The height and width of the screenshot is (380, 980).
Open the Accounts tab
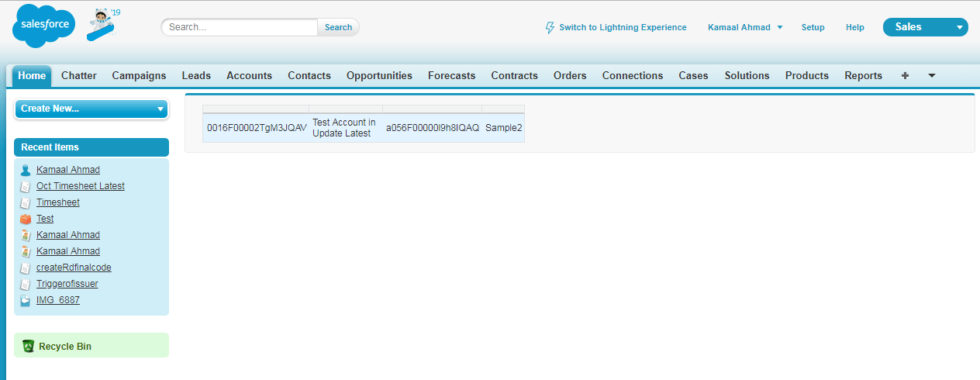(249, 75)
